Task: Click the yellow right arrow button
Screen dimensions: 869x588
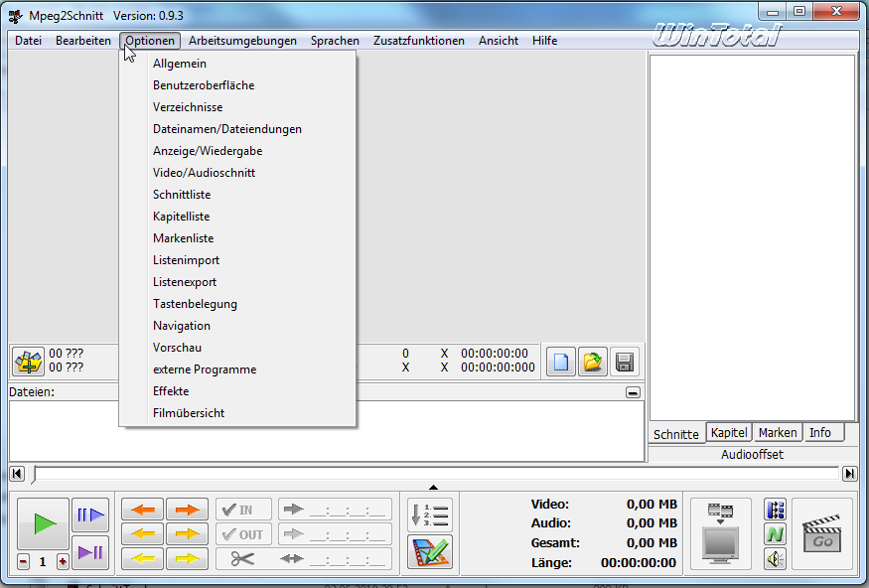Action: [x=188, y=558]
